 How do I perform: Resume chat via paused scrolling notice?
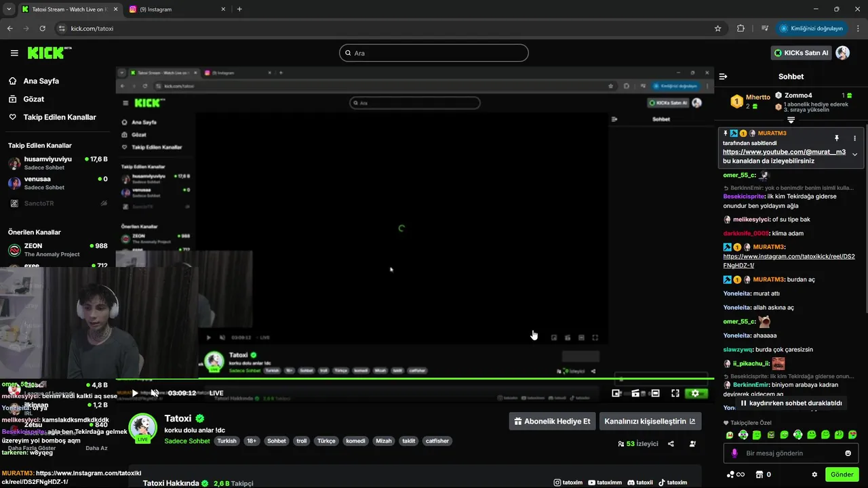tap(791, 403)
